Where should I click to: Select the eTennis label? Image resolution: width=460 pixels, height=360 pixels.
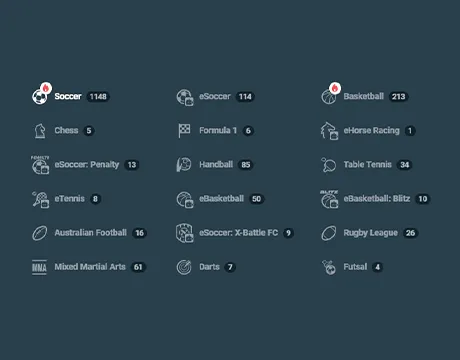[x=70, y=199]
